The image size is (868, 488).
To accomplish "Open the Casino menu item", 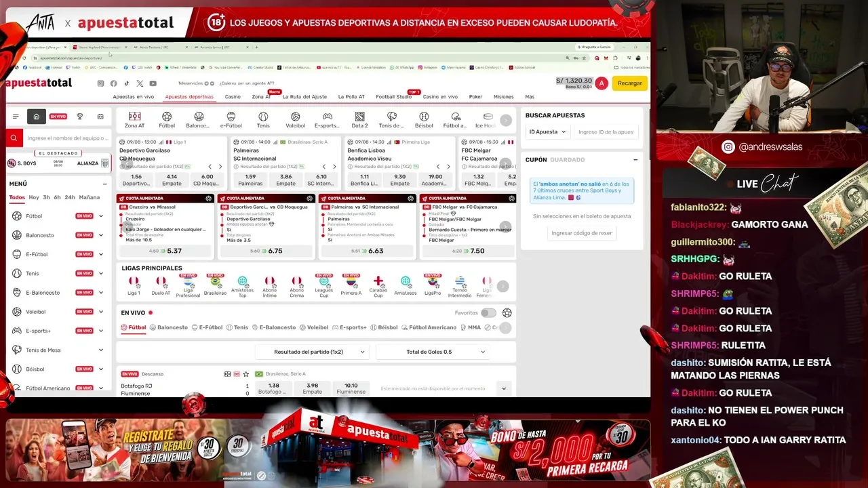I will (233, 97).
